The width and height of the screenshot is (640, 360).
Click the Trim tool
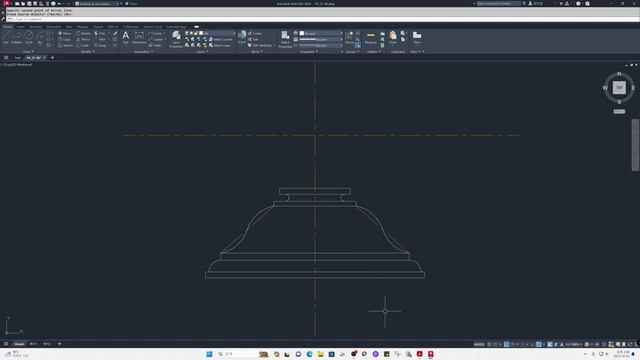point(100,33)
